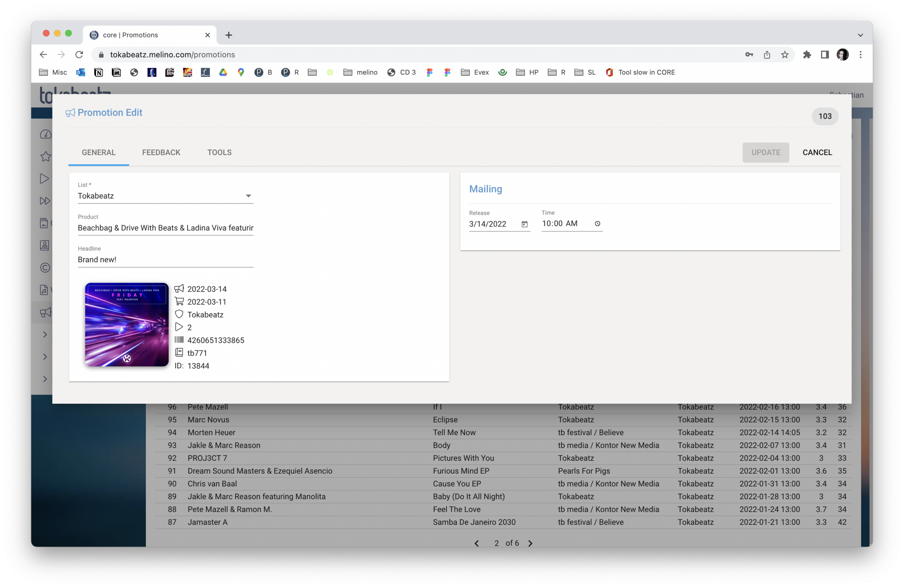This screenshot has width=904, height=588.
Task: Click the fast-forward icon in the sidebar
Action: pos(45,201)
